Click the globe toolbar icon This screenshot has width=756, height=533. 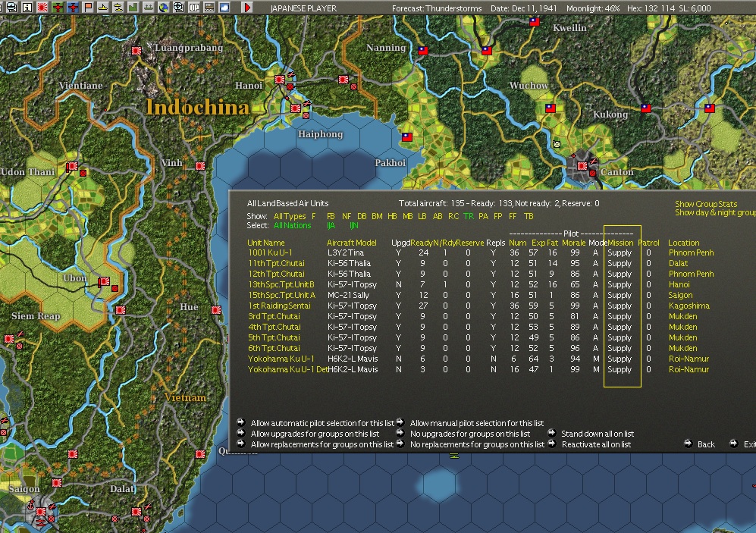164,8
